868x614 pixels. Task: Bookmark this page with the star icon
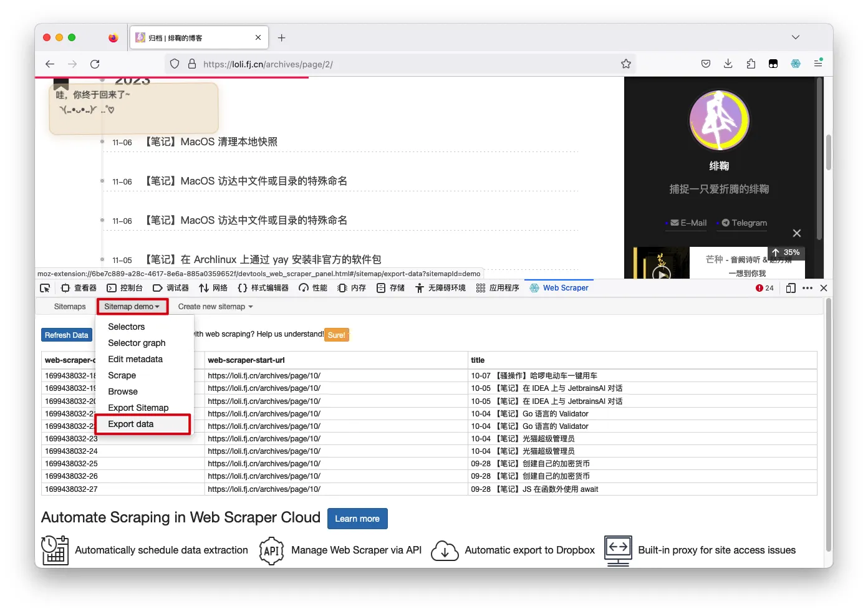coord(626,64)
